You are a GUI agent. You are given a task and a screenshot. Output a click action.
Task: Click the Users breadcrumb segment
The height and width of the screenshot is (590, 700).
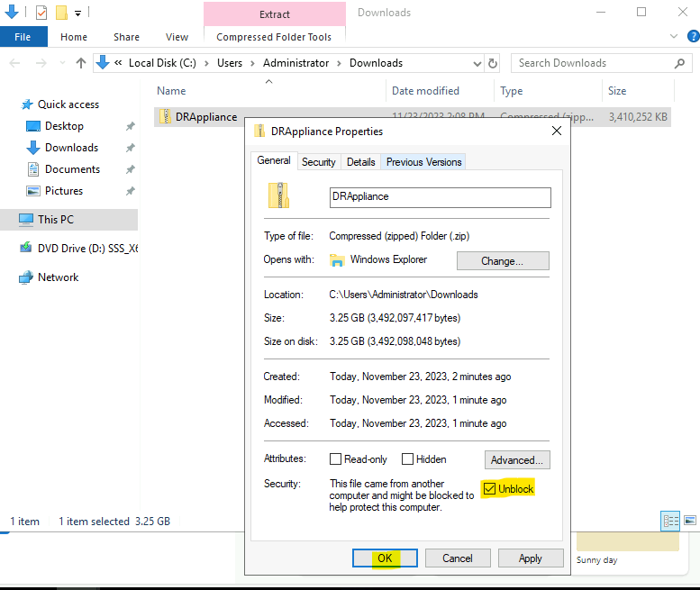pos(230,63)
